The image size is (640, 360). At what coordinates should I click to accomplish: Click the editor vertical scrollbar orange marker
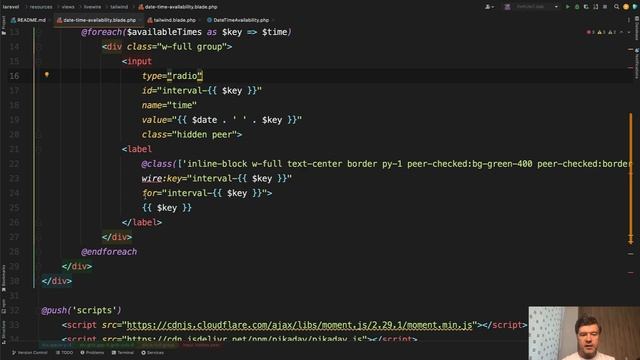tap(631, 178)
